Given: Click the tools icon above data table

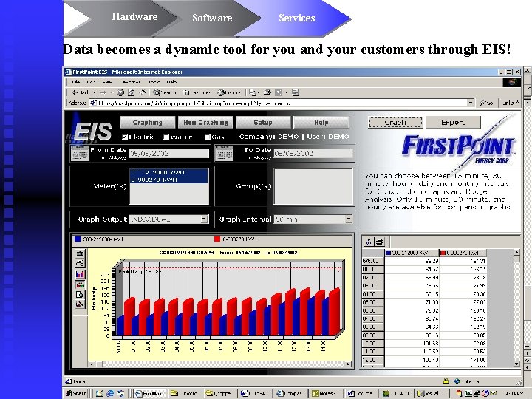Looking at the screenshot, I should tap(369, 242).
